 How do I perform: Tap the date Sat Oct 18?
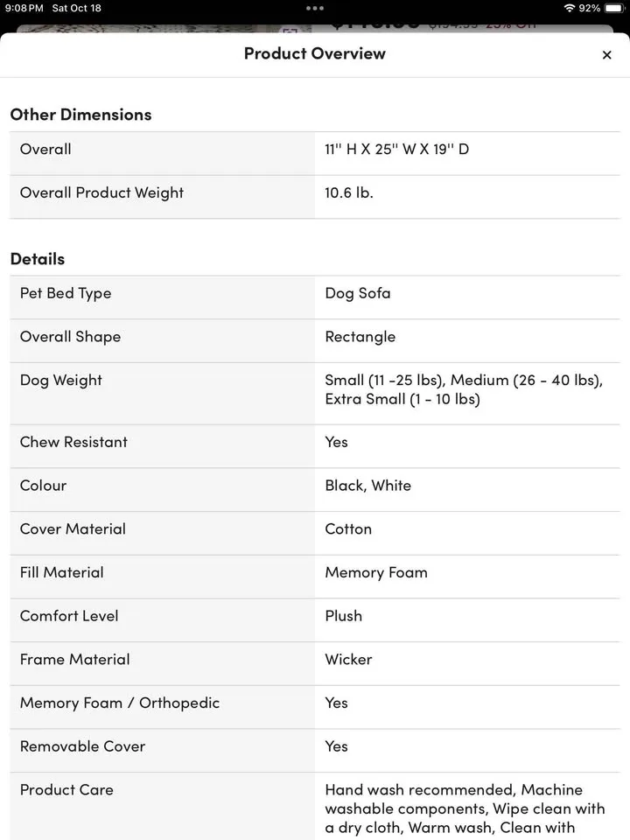coord(77,8)
